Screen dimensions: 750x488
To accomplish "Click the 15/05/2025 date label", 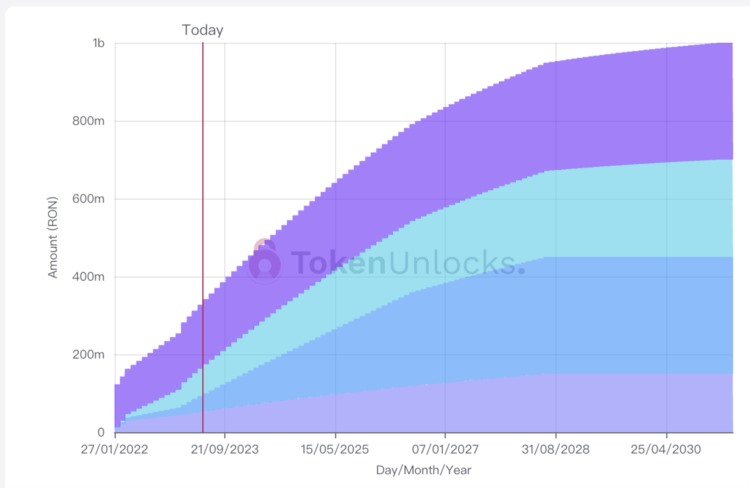I will (x=334, y=450).
